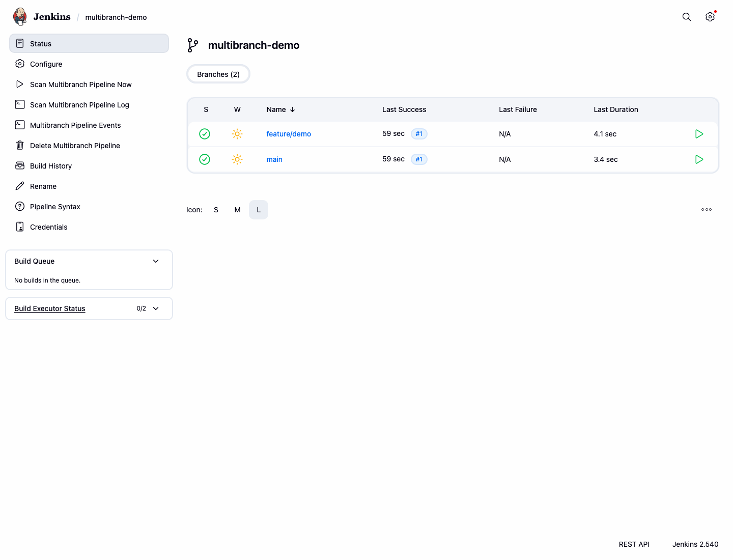Open the Manage Jenkins gear icon

710,17
